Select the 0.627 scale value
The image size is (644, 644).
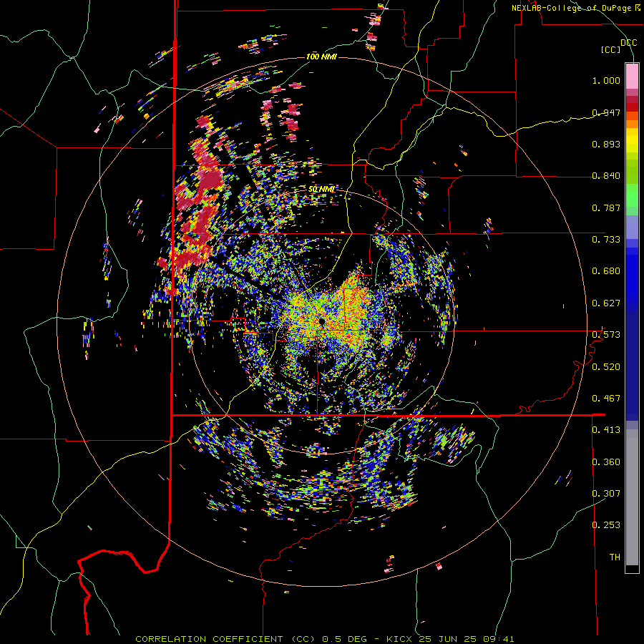click(x=606, y=303)
